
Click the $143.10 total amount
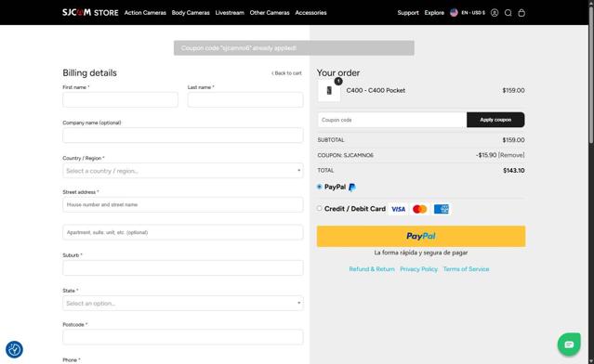click(x=514, y=171)
